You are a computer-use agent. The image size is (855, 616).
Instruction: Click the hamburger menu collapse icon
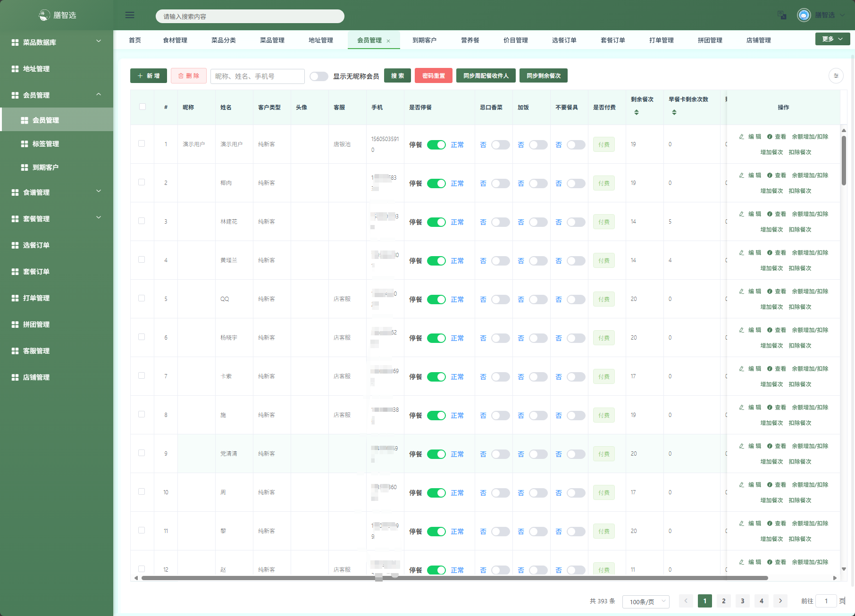130,15
